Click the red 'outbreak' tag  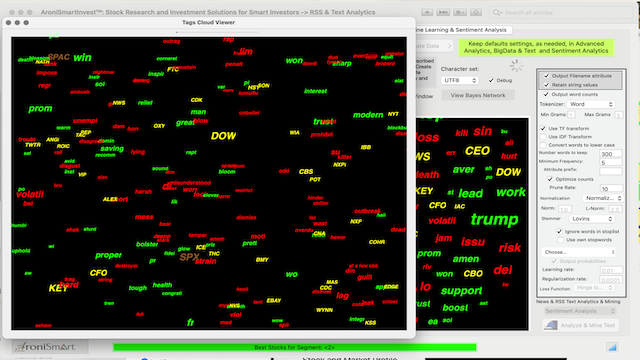coord(367,211)
